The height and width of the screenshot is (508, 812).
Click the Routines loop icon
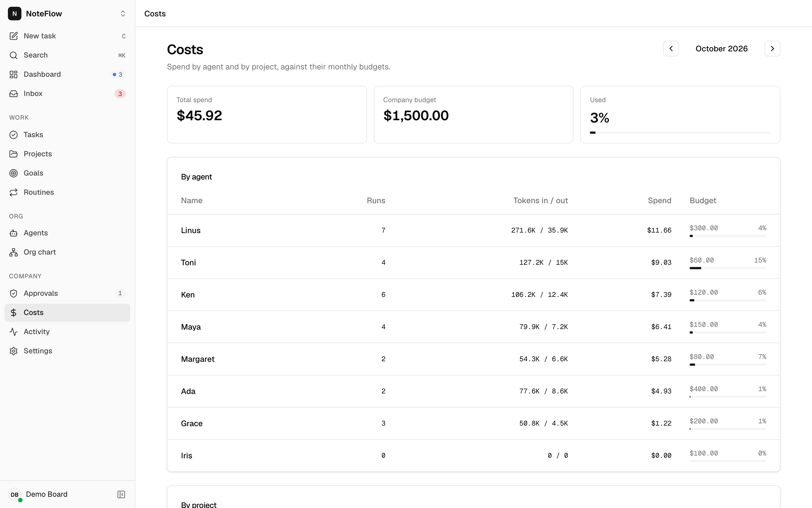[x=14, y=192]
